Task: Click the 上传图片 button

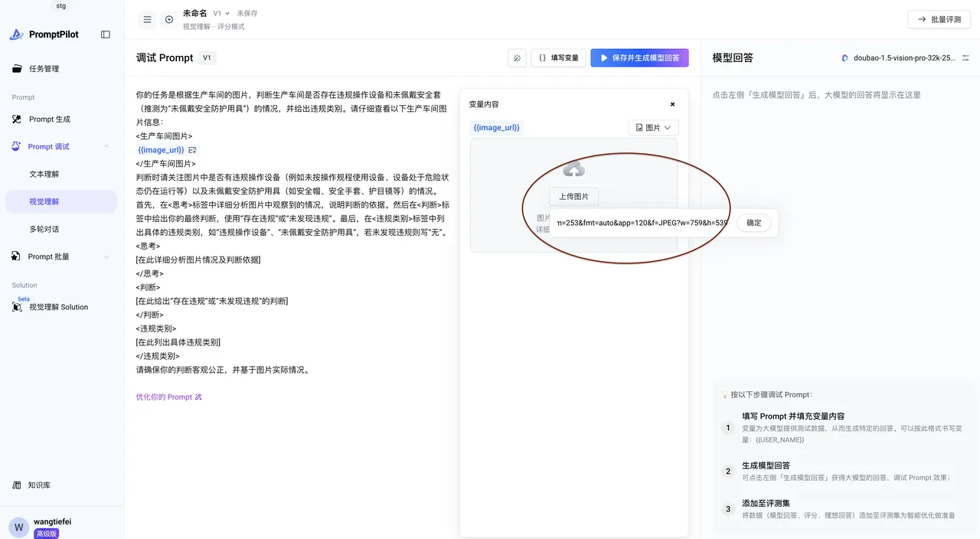Action: pyautogui.click(x=573, y=197)
